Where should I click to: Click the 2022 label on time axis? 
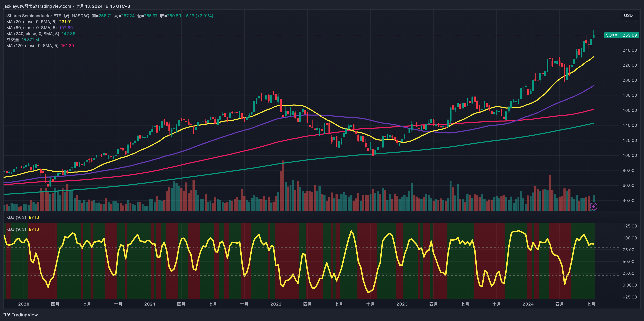276,304
